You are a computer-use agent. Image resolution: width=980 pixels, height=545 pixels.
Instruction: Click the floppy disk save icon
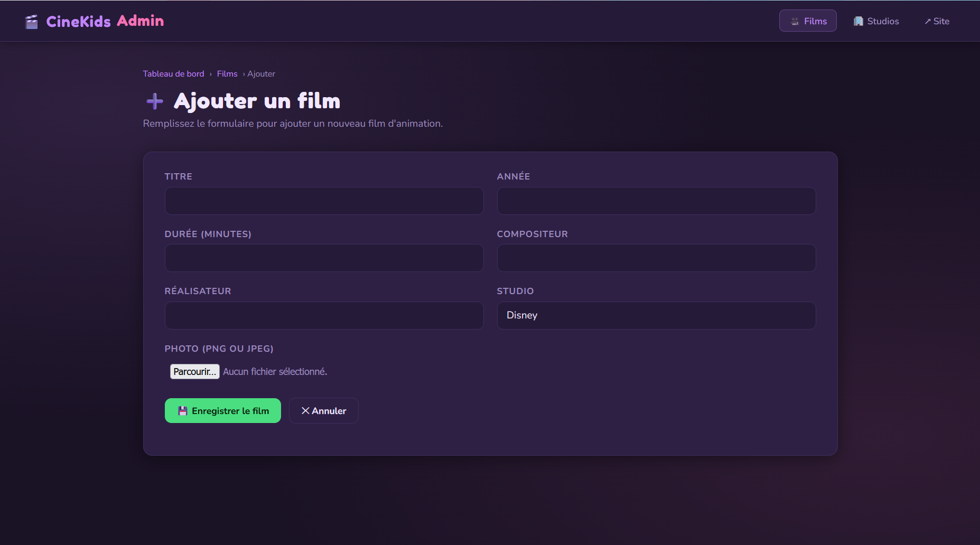coord(183,411)
